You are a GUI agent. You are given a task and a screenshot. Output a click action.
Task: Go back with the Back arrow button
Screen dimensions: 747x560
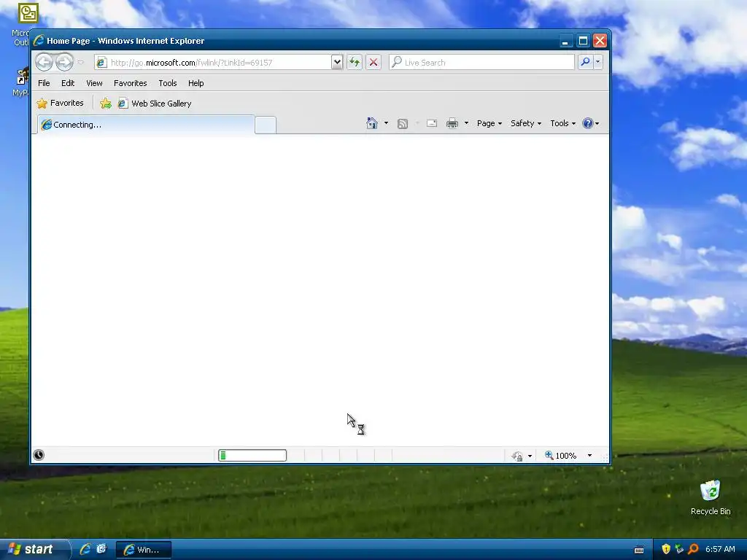[44, 62]
